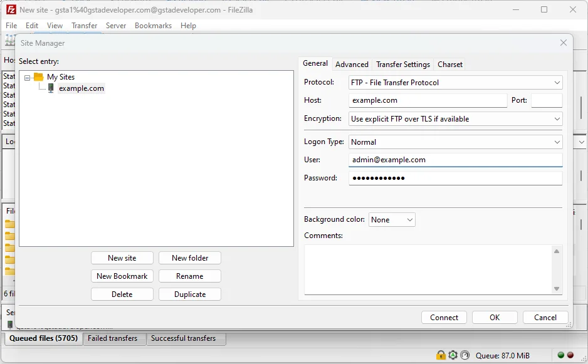
Task: Click the Port input field
Action: (547, 100)
